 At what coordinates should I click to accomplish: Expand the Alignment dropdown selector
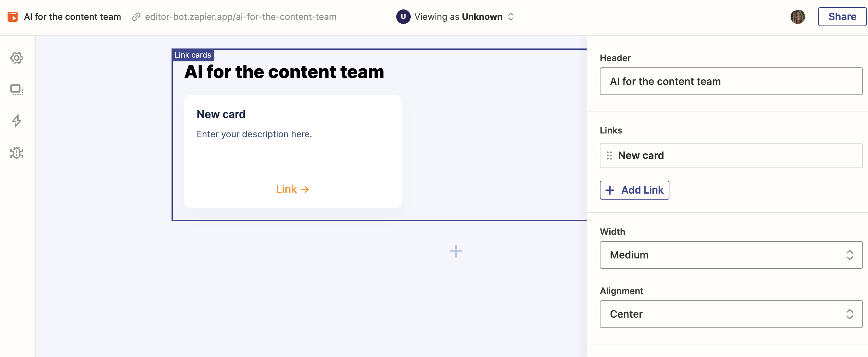[731, 314]
